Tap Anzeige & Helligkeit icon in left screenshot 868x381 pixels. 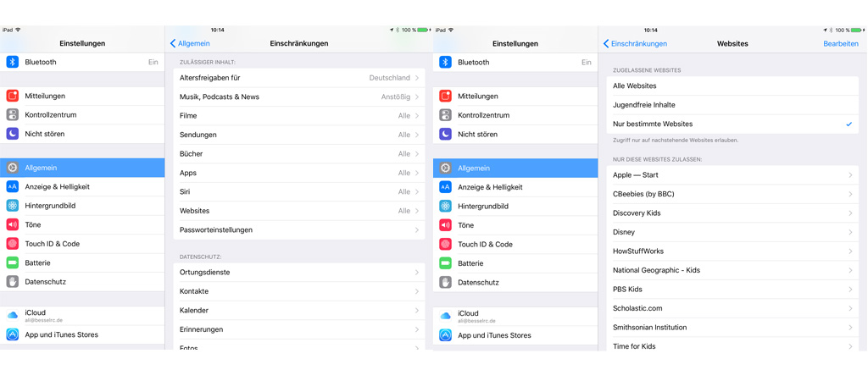[x=12, y=186]
